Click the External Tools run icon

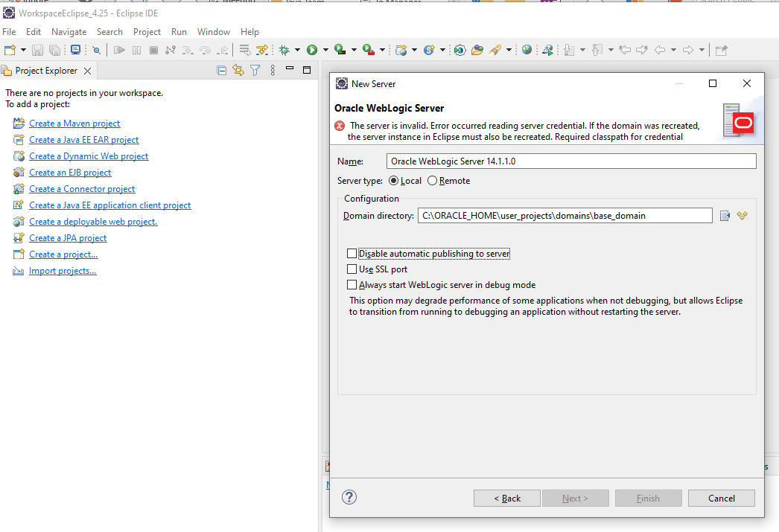pyautogui.click(x=368, y=50)
